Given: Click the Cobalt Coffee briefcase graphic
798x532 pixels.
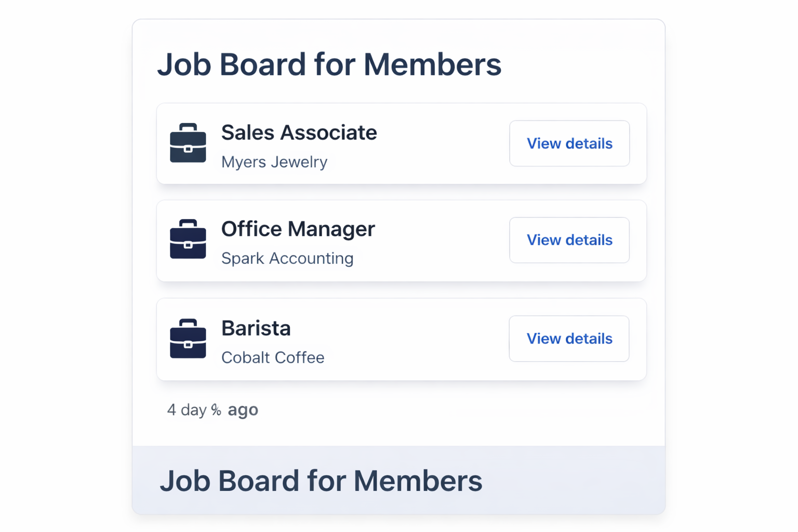Looking at the screenshot, I should tap(188, 339).
